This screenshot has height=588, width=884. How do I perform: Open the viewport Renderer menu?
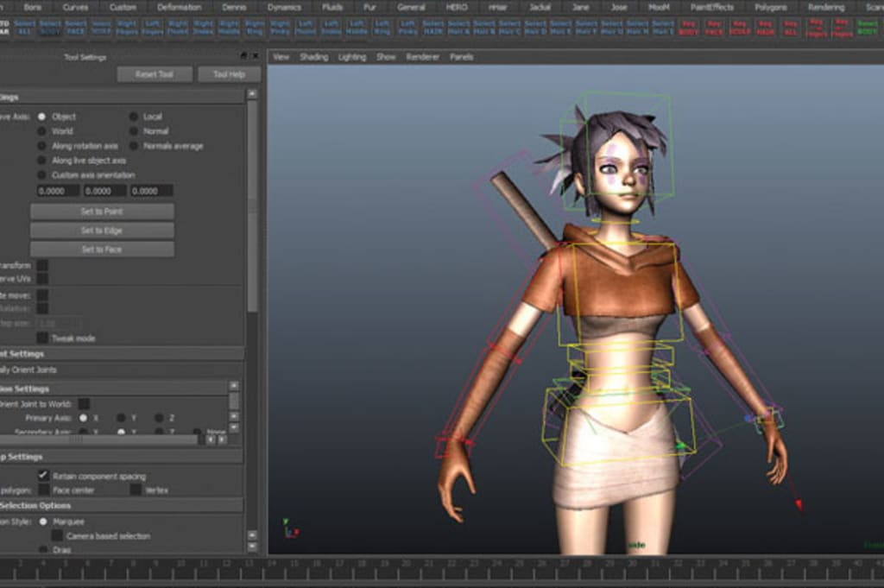coord(423,57)
